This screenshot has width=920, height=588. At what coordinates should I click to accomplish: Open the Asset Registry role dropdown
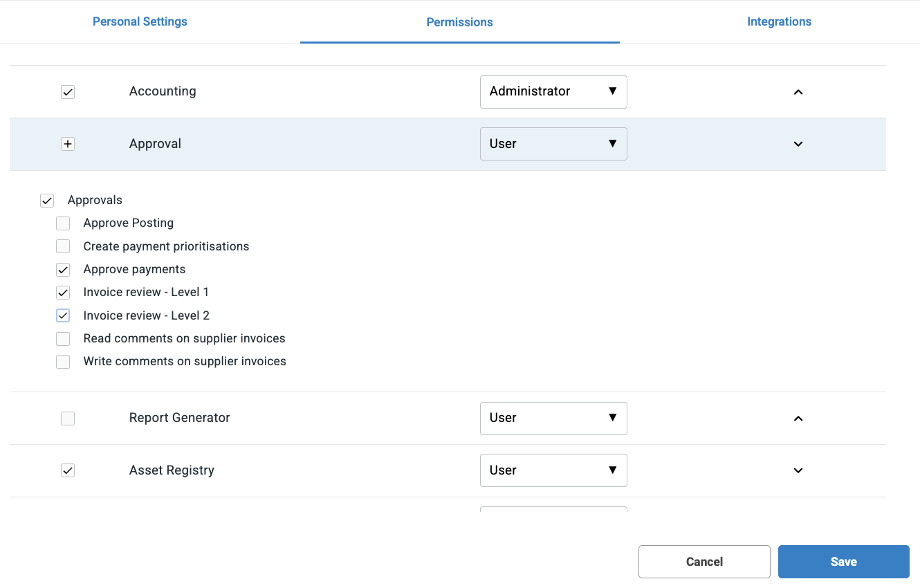(553, 470)
